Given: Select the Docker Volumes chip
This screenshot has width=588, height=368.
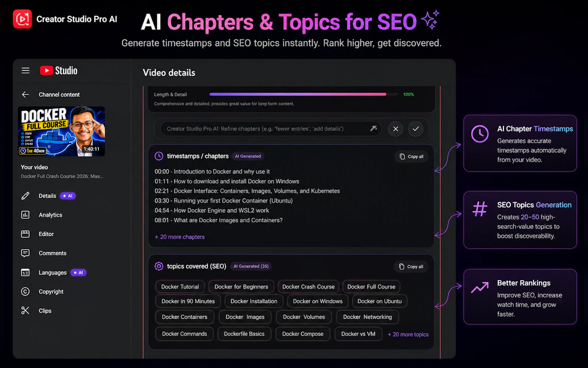Looking at the screenshot, I should tap(304, 317).
